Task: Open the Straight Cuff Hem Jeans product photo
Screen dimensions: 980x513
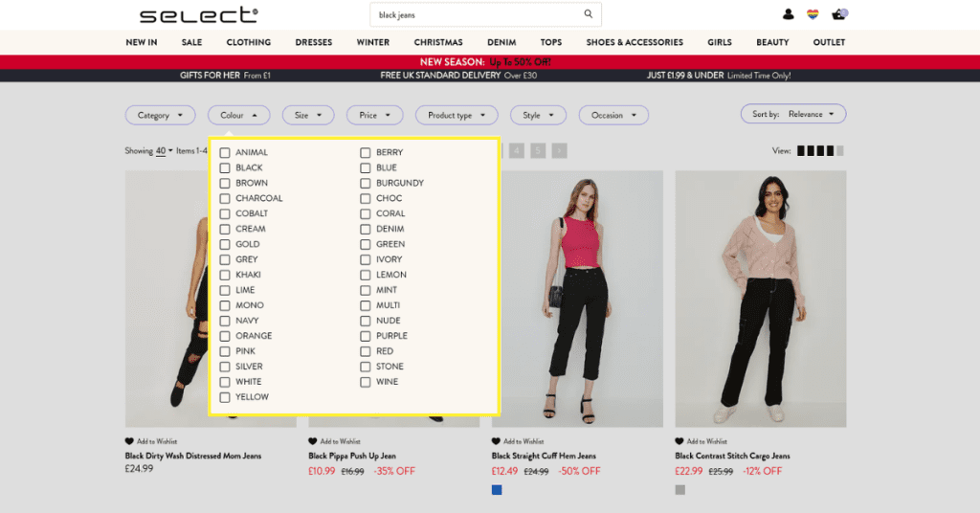Action: 581,299
